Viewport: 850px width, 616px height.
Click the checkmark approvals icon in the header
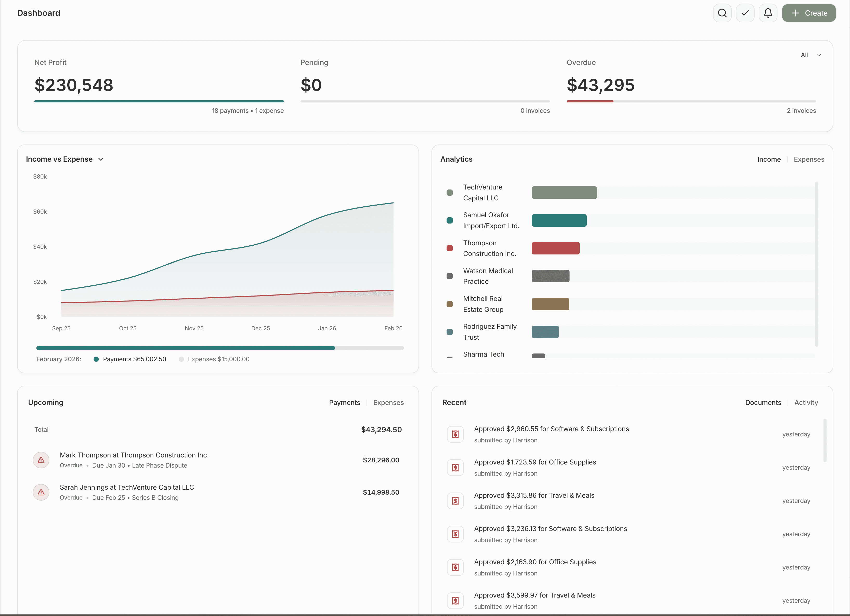point(745,13)
